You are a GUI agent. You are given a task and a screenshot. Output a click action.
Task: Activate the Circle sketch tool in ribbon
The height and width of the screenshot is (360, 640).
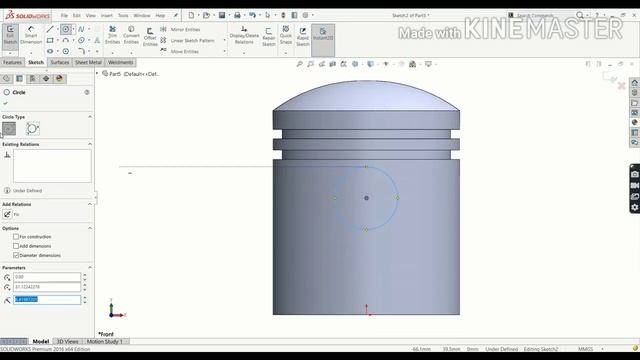[65, 29]
